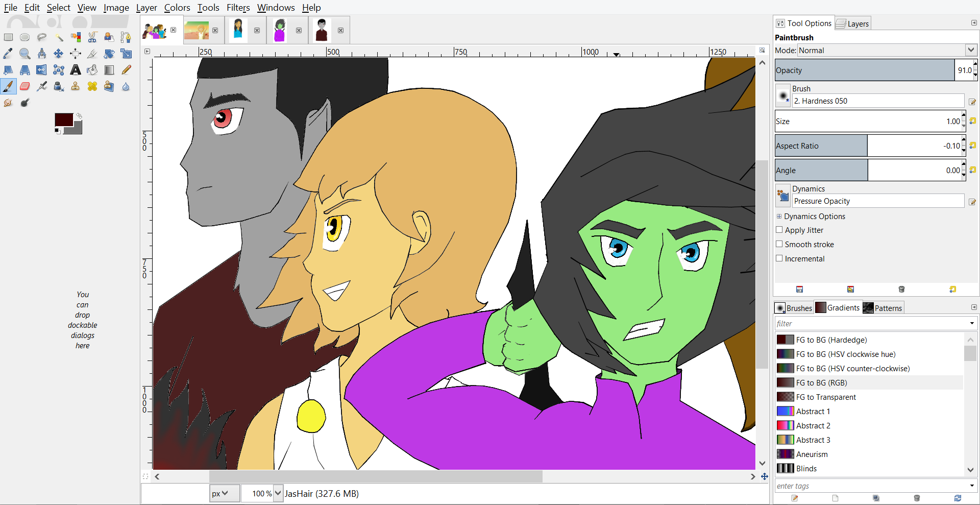Open the Windows menu

click(276, 8)
